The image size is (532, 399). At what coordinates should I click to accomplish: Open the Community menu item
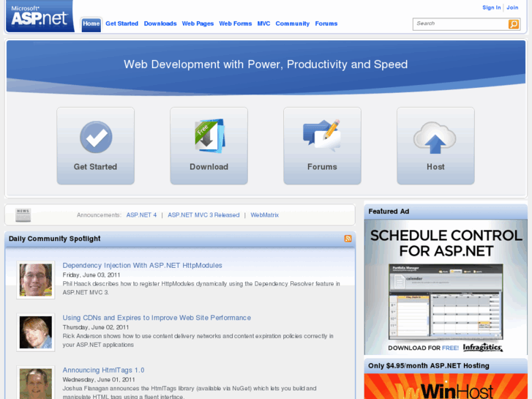293,23
